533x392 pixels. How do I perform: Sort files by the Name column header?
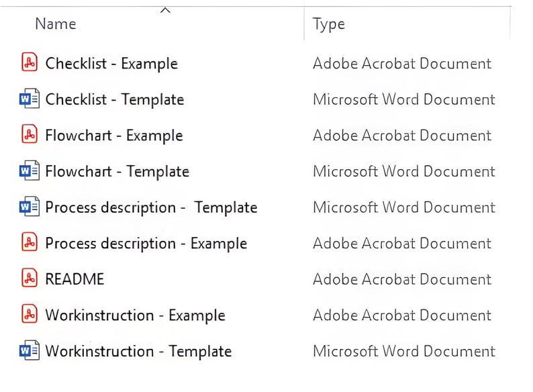click(x=56, y=24)
